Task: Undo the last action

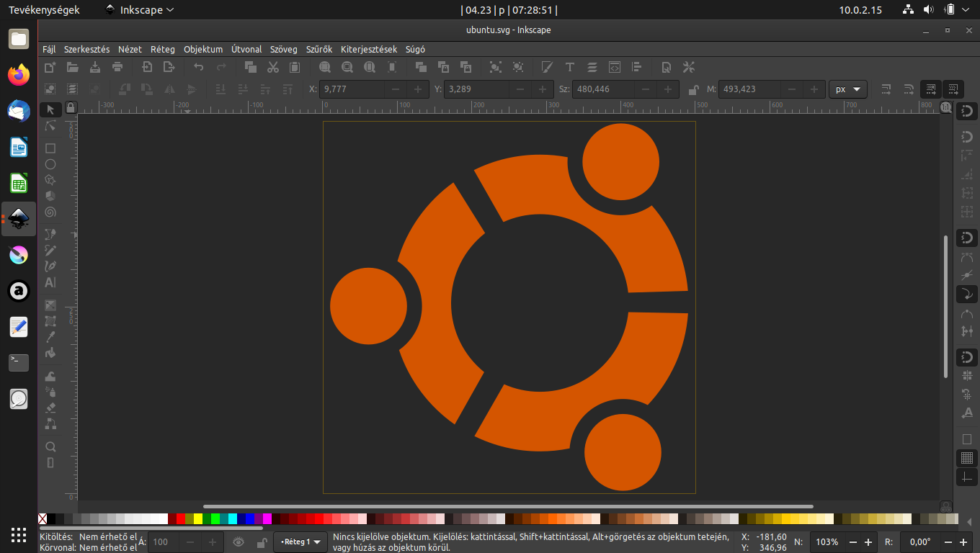Action: pyautogui.click(x=199, y=67)
